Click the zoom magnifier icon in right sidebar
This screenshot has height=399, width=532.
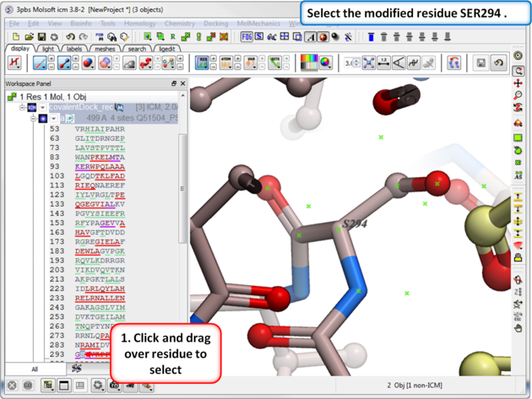[518, 97]
